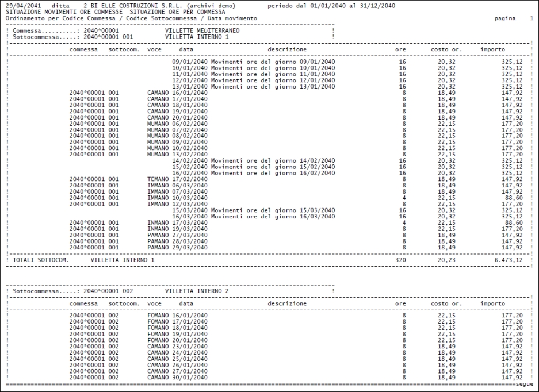This screenshot has height=392, width=539.
Task: Select the 'MUMANO 13/02/2040' row entry
Action: [x=177, y=154]
